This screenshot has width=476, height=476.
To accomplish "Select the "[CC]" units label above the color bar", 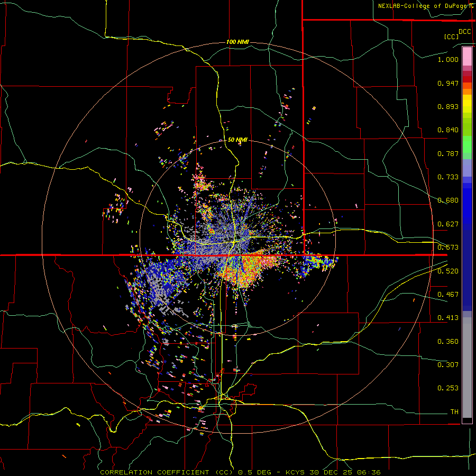I will (x=451, y=36).
